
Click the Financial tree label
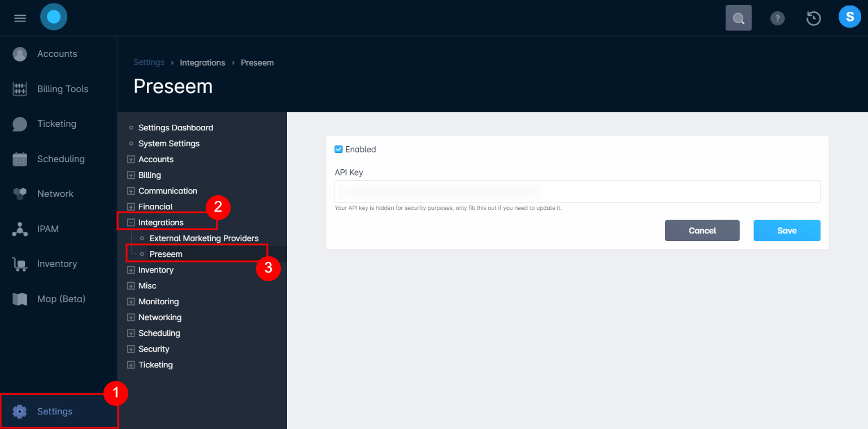pyautogui.click(x=155, y=207)
